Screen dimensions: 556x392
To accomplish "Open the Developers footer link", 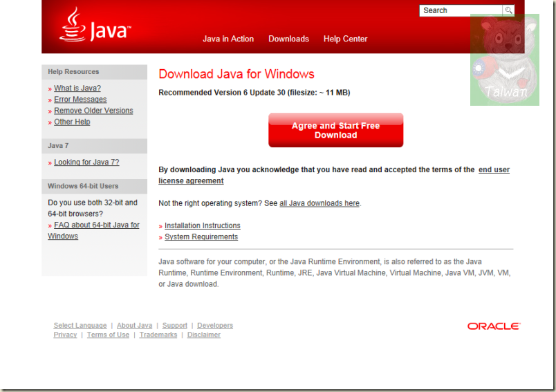I will (x=215, y=326).
